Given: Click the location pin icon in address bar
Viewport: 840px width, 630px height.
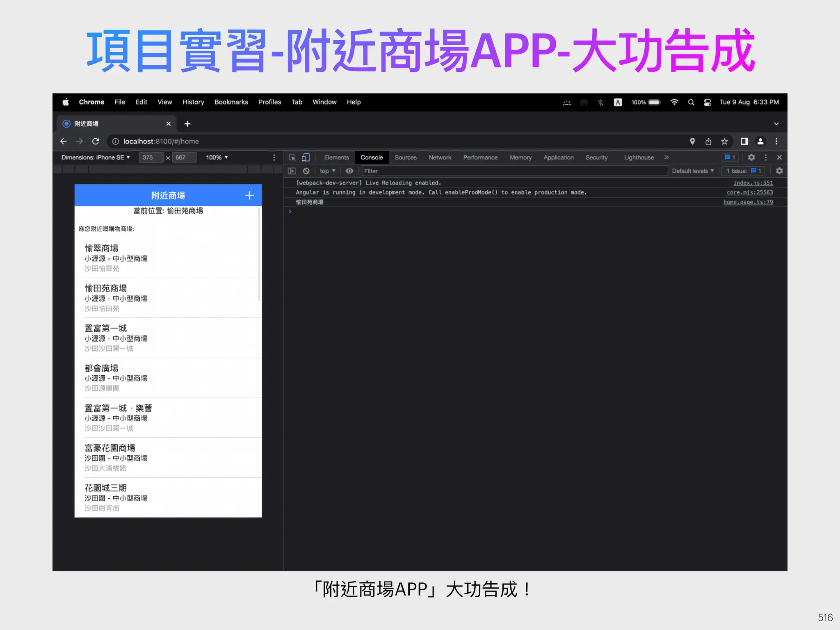Looking at the screenshot, I should click(692, 141).
